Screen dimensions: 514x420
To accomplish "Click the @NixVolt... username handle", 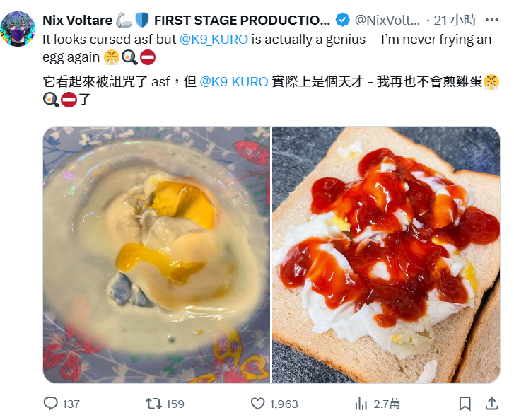I will pos(387,21).
